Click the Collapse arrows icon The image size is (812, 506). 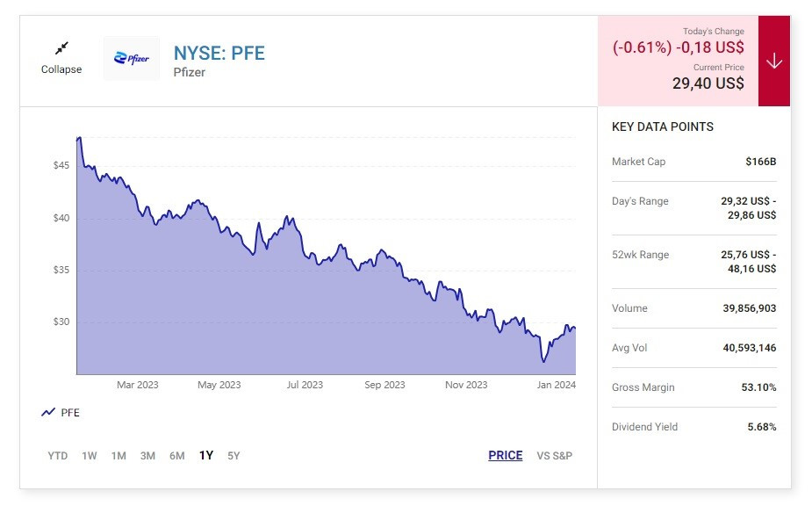[x=61, y=48]
